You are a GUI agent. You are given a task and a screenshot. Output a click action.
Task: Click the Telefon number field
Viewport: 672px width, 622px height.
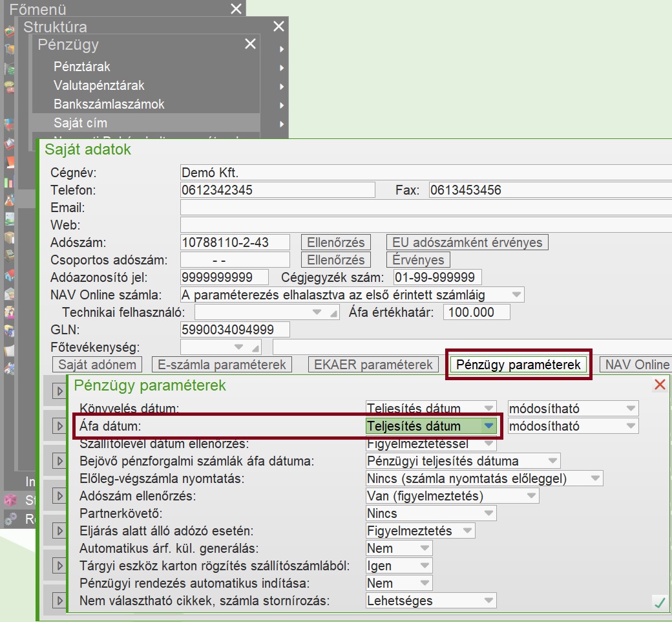(x=278, y=190)
